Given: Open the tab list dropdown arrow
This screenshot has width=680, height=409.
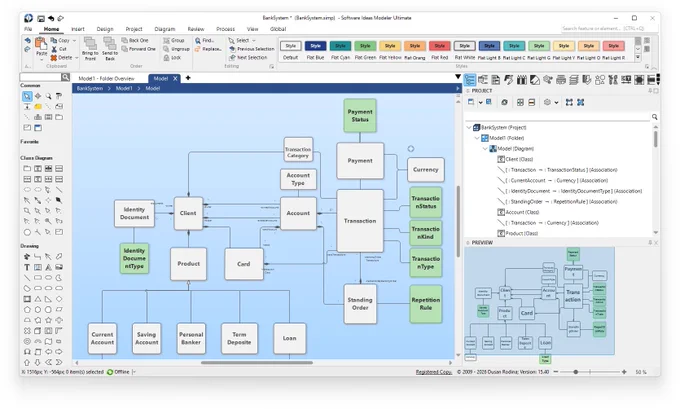Looking at the screenshot, I should point(458,77).
